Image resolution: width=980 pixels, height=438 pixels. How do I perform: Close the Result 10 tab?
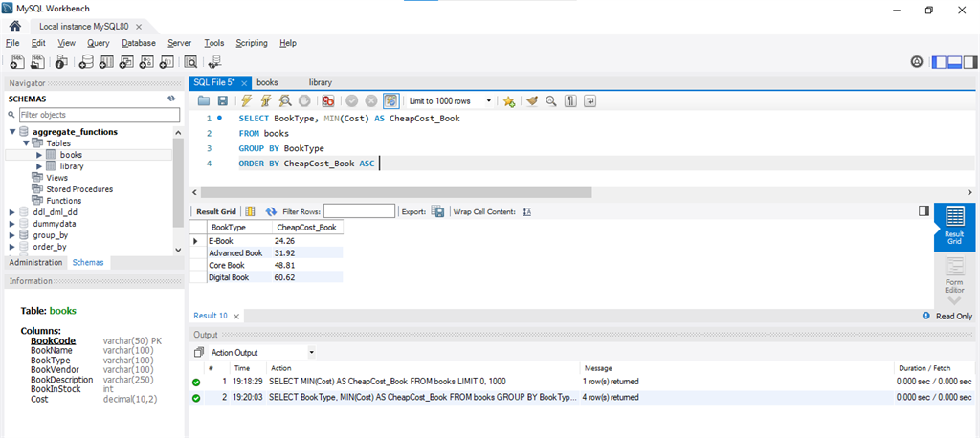pos(236,317)
